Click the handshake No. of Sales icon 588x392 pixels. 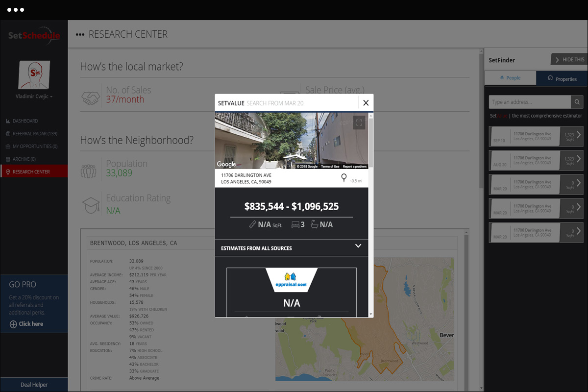coord(90,98)
